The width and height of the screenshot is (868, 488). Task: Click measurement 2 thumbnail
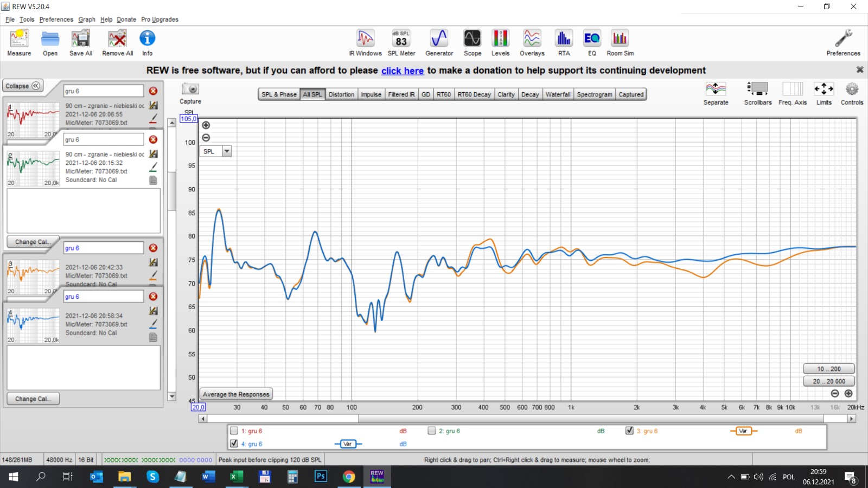[33, 168]
